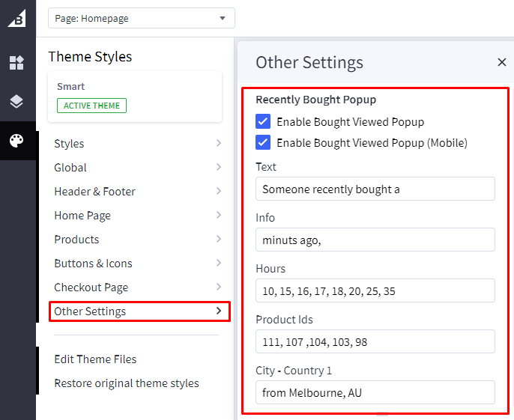Screen dimensions: 514x420
Task: Click the BigCommerce logo icon
Action: 16,18
